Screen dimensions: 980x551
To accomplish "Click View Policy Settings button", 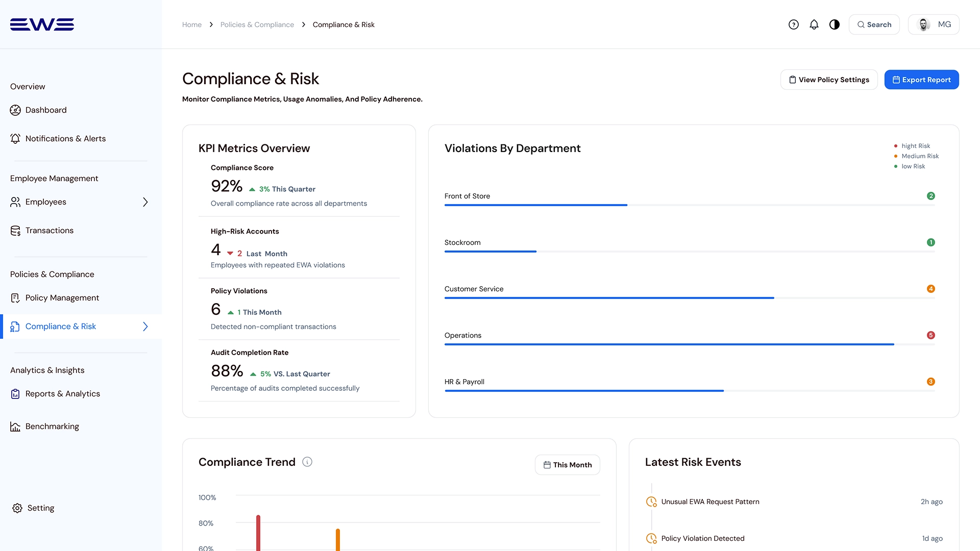I will tap(829, 80).
